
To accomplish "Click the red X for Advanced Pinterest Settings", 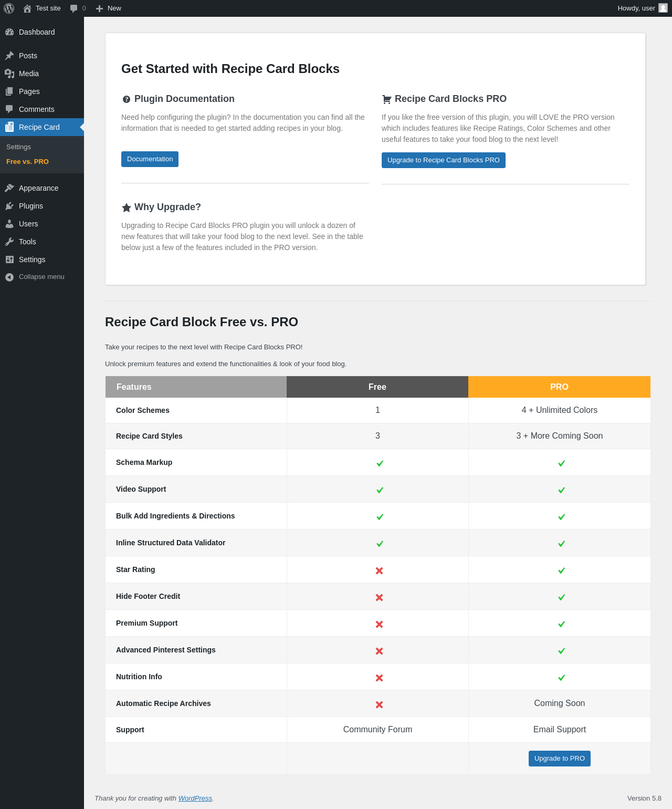I will click(x=380, y=651).
